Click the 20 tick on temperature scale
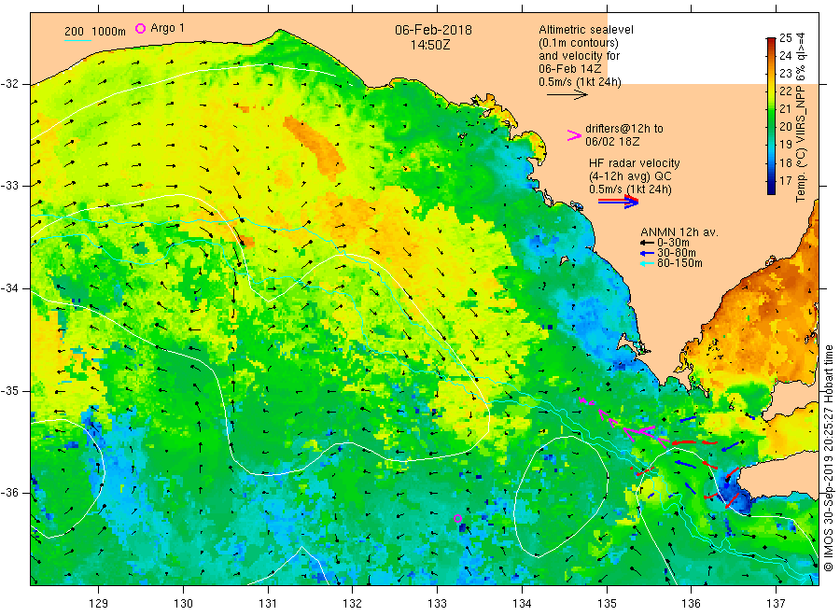The width and height of the screenshot is (840, 616). (x=785, y=127)
